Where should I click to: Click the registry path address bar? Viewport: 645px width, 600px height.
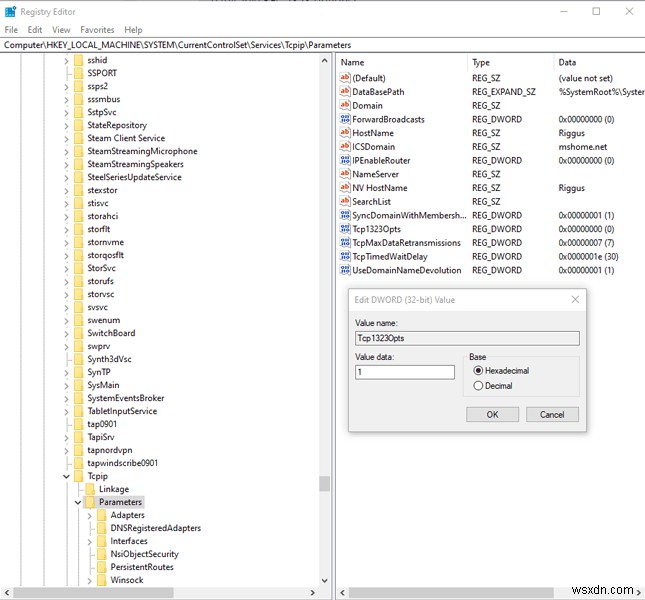(322, 45)
